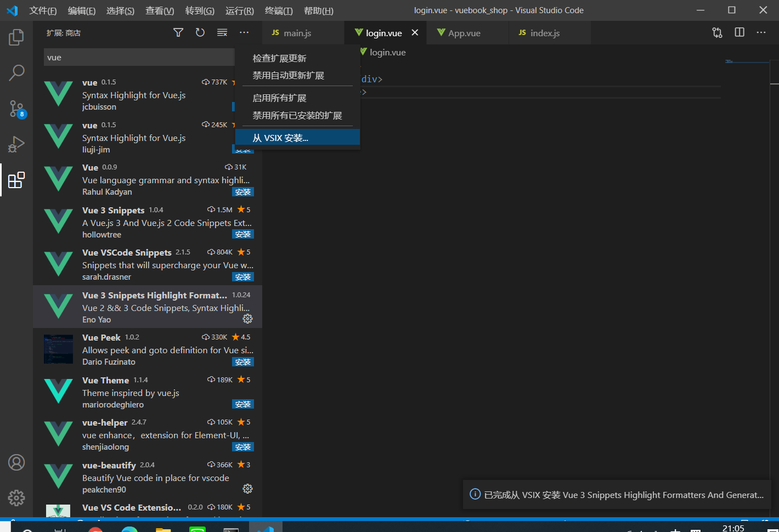
Task: Open the 终端 menu in the menu bar
Action: pyautogui.click(x=279, y=10)
